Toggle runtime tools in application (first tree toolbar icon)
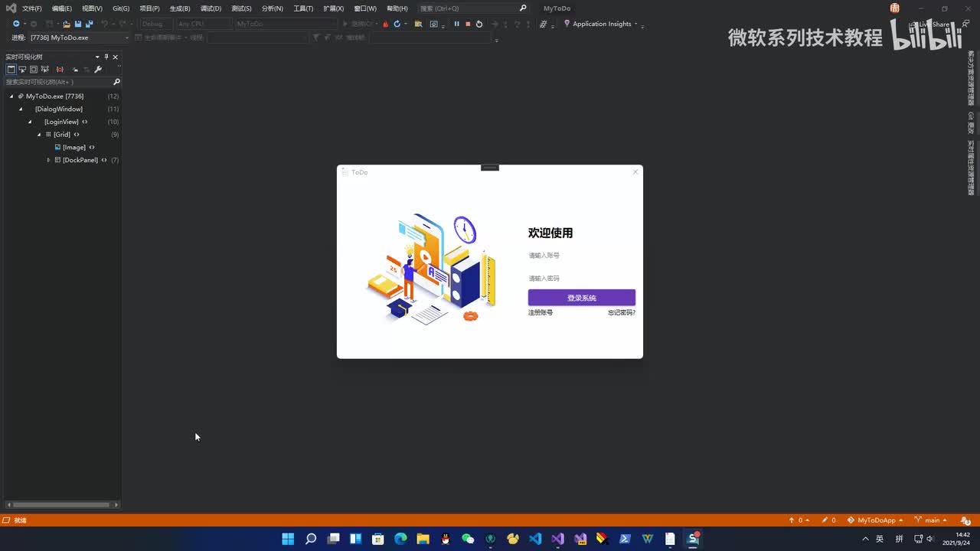 (x=11, y=69)
